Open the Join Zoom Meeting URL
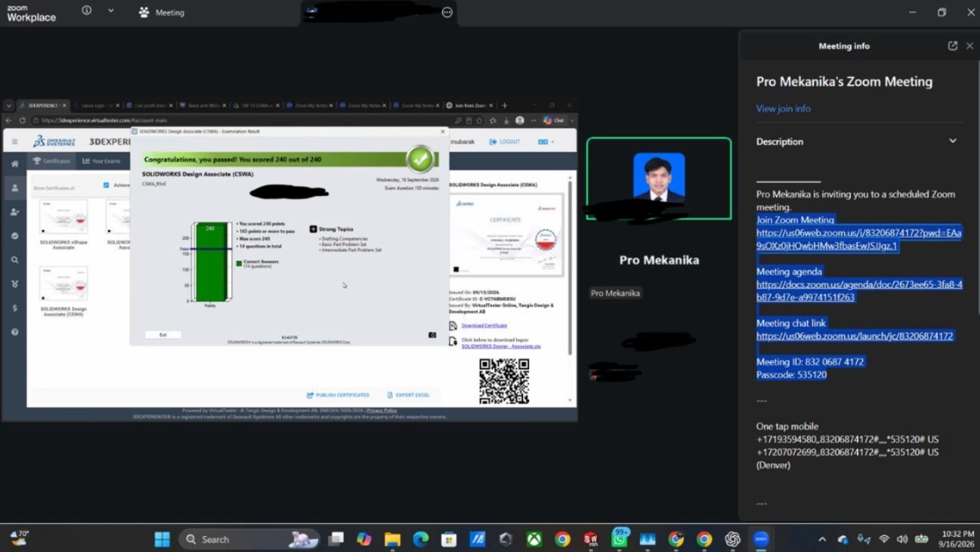Viewport: 980px width, 552px height. [859, 239]
